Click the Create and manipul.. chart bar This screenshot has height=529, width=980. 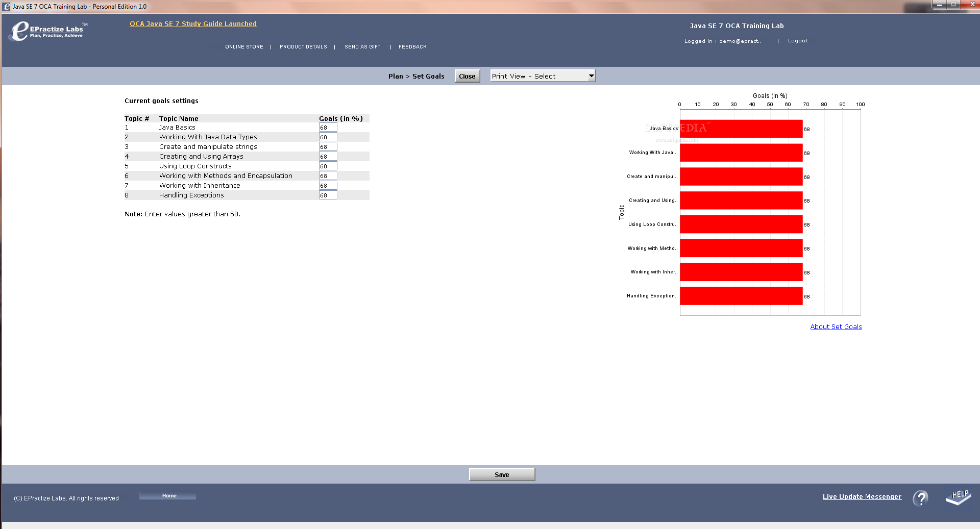[x=741, y=177]
